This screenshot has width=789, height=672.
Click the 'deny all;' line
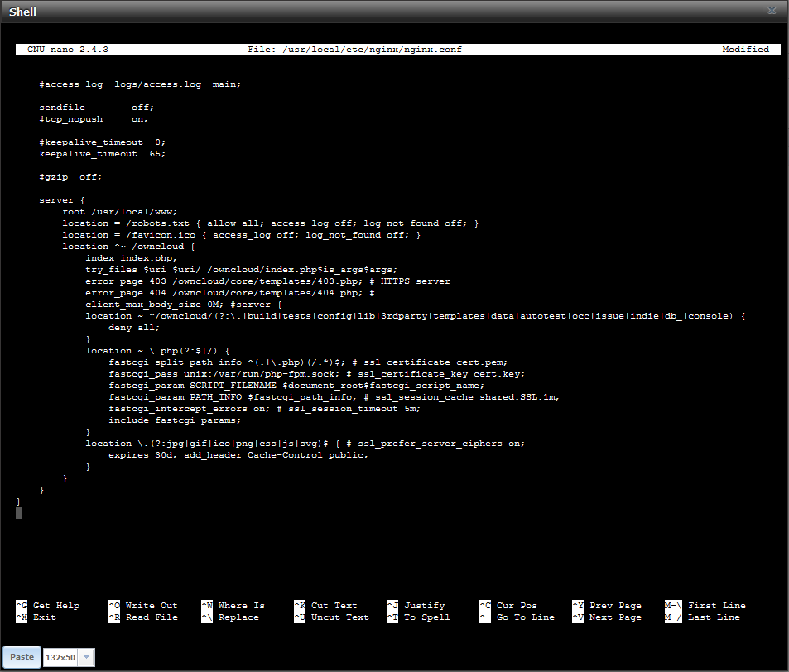pos(134,328)
